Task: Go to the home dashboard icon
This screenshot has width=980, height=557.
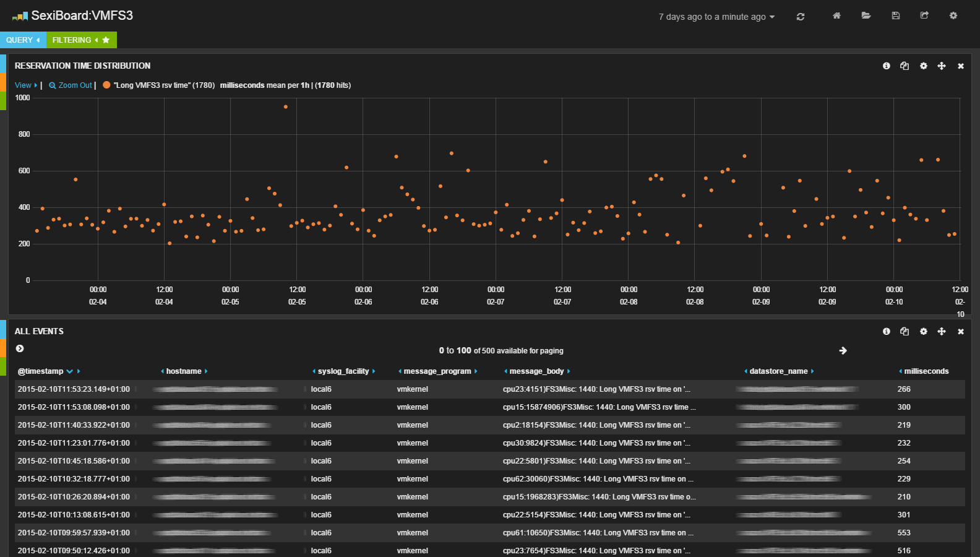Action: [836, 15]
